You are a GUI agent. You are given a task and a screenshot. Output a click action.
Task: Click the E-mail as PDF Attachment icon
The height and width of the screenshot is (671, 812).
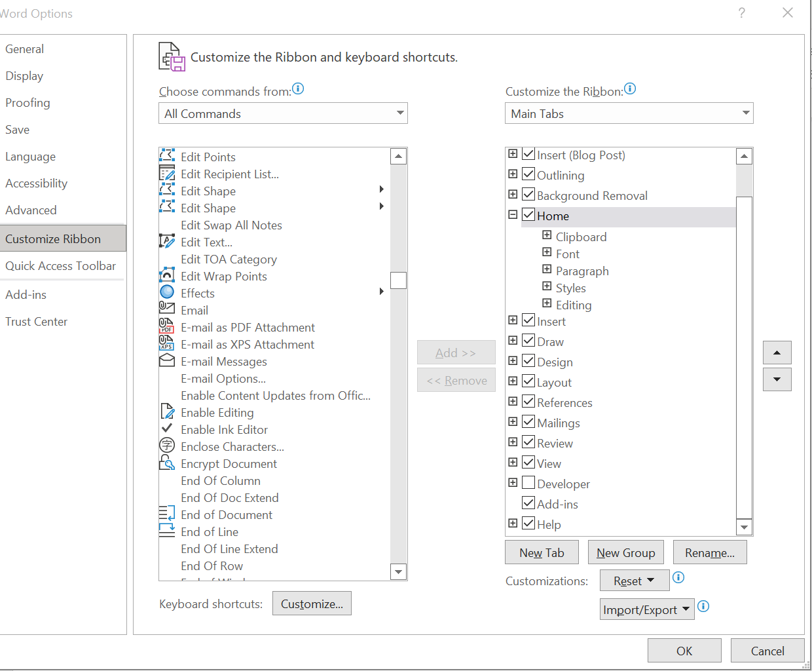[x=167, y=326]
